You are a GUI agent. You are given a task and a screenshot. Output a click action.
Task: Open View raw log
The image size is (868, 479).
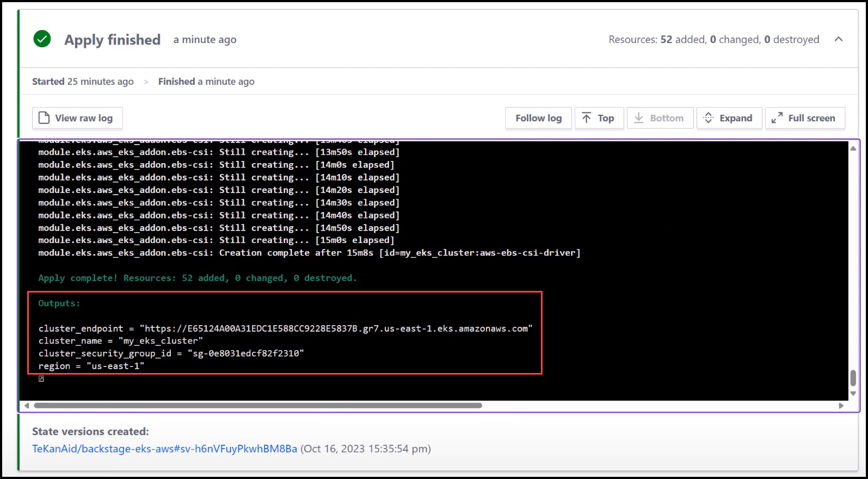(x=77, y=118)
